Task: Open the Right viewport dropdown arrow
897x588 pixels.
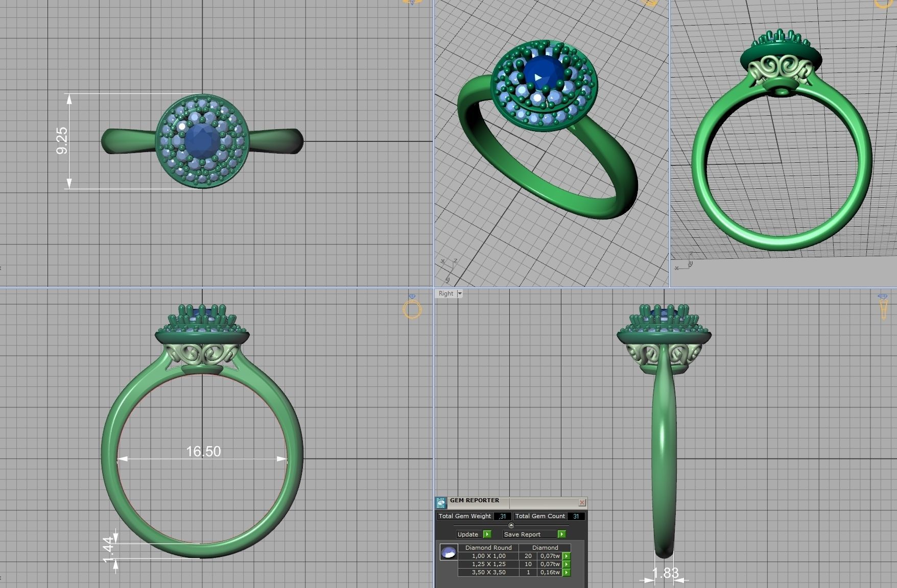Action: click(x=459, y=293)
